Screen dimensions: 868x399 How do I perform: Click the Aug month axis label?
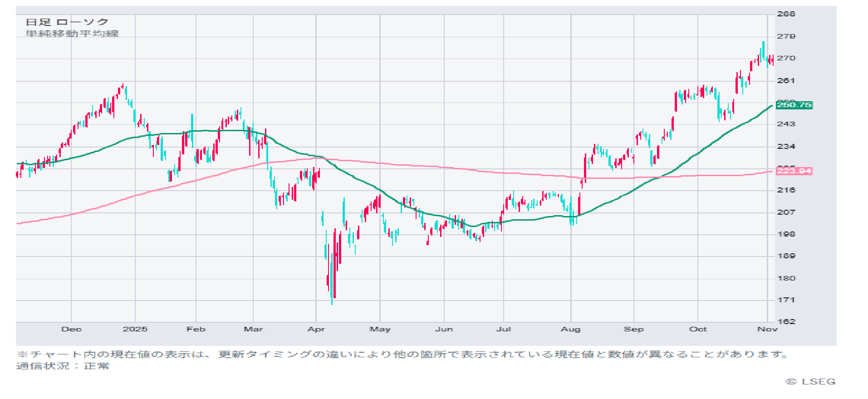[x=571, y=329]
